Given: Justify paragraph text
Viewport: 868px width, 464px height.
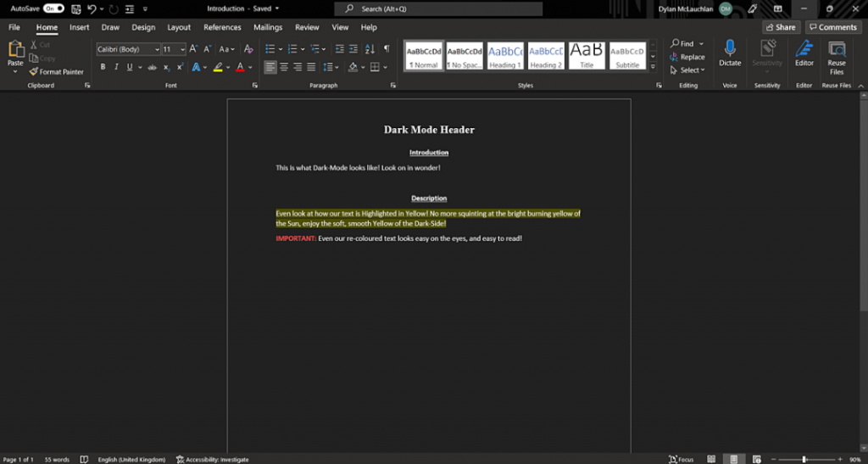Looking at the screenshot, I should point(311,68).
